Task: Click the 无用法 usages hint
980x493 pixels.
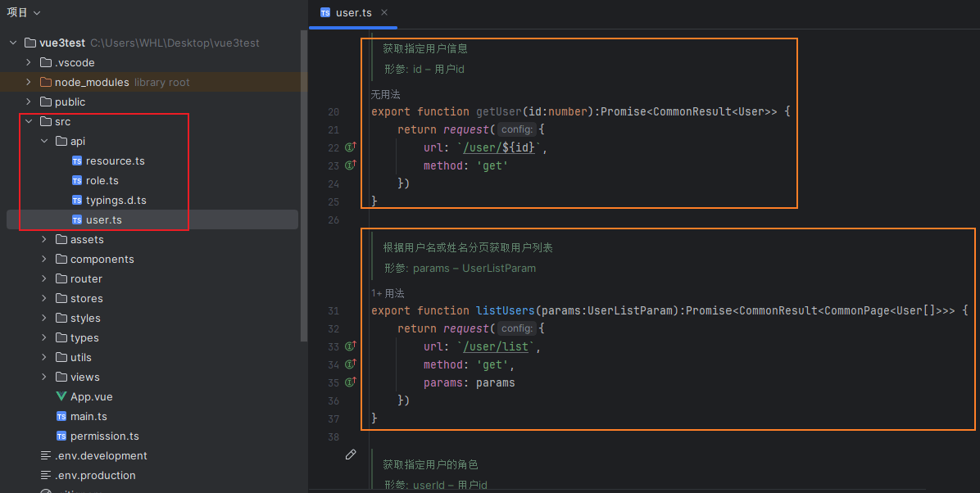Action: (x=386, y=94)
